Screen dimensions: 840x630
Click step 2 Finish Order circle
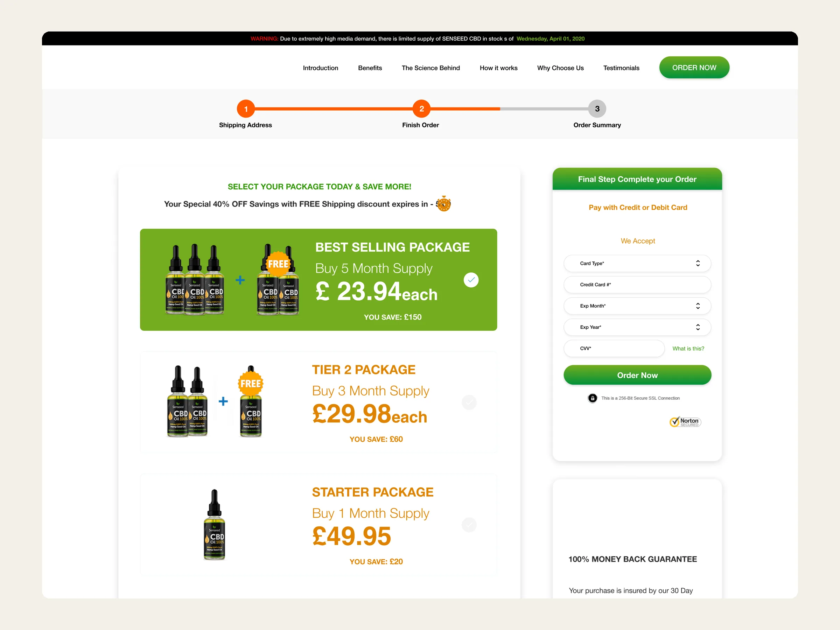(421, 109)
